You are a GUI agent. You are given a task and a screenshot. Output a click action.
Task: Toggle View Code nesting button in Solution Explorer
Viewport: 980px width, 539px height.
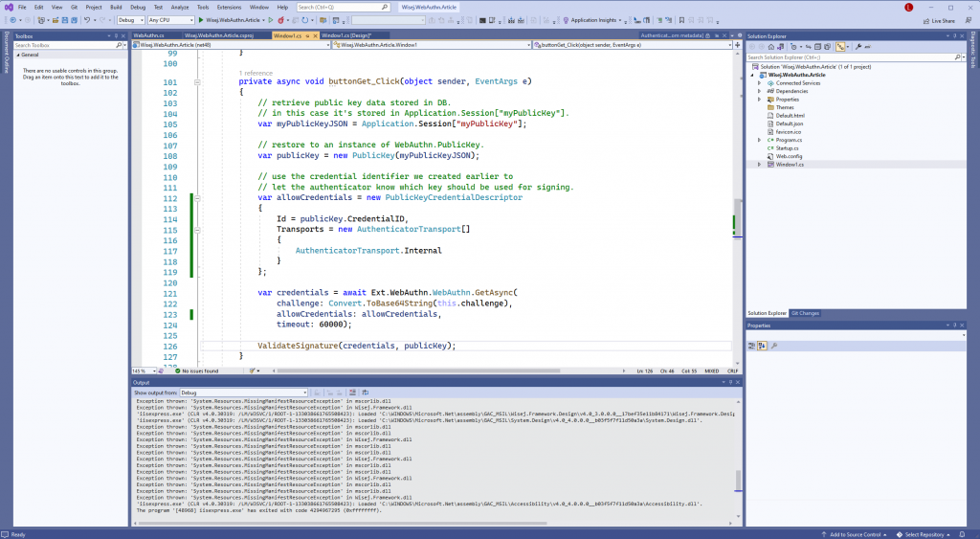[x=840, y=46]
